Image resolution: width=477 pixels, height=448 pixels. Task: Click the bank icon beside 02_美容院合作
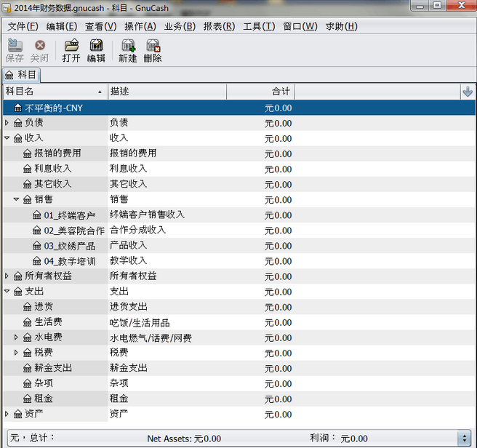click(x=37, y=231)
